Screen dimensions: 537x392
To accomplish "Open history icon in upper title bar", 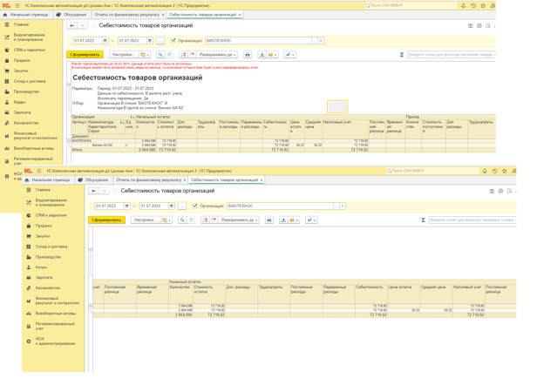I will 473,5.
